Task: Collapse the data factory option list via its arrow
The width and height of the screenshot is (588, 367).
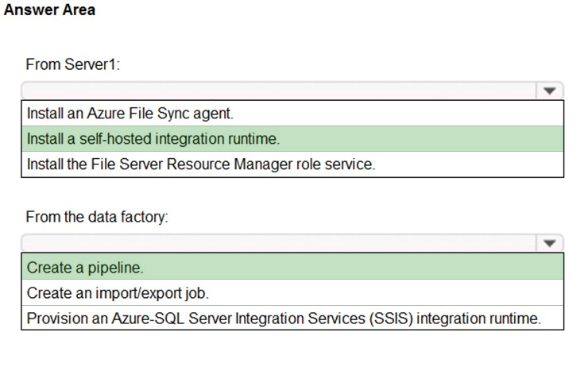Action: coord(549,243)
